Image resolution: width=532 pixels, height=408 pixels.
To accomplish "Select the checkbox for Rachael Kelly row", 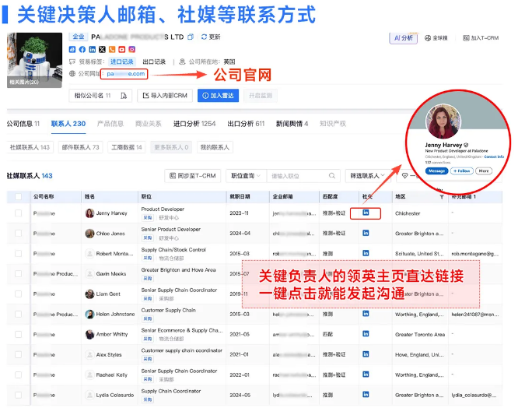I will pos(18,375).
